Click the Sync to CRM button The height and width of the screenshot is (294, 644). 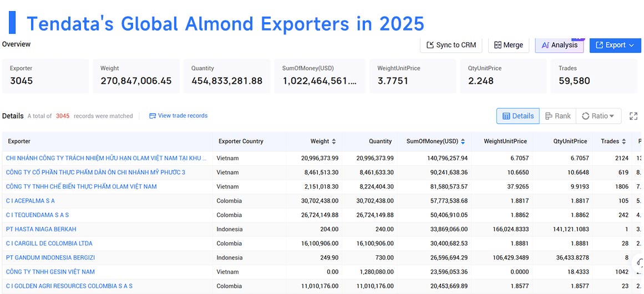click(452, 45)
